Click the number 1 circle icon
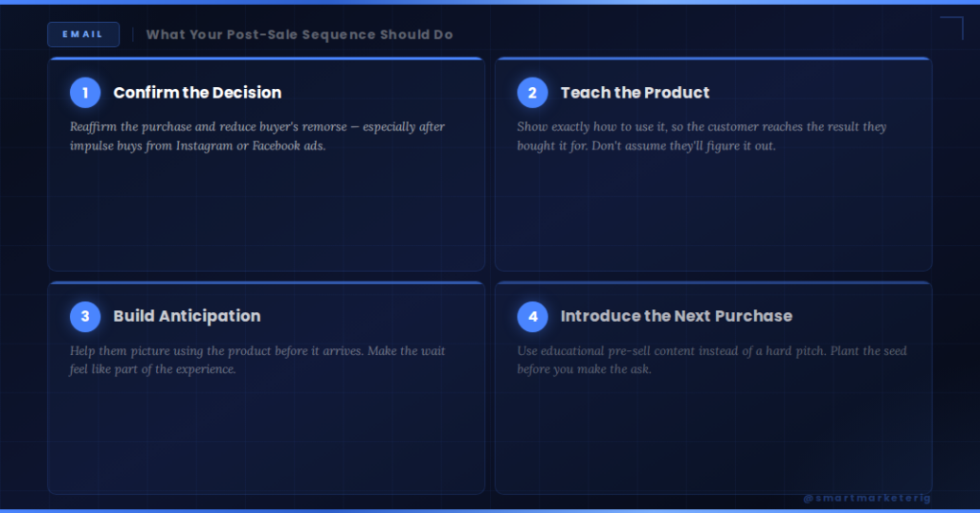 tap(85, 93)
